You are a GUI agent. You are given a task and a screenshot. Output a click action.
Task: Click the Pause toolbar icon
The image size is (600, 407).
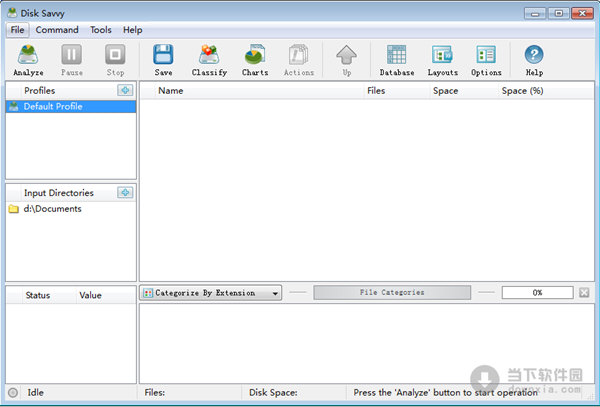72,60
